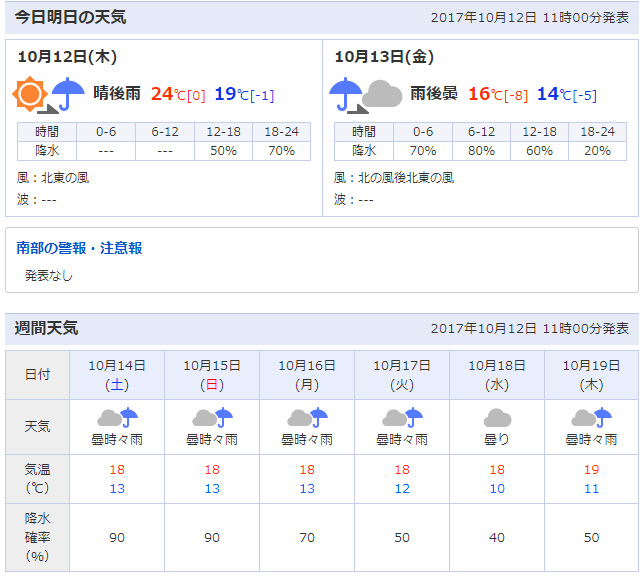
Task: Select the 10月15日(日) column header
Action: coord(211,374)
